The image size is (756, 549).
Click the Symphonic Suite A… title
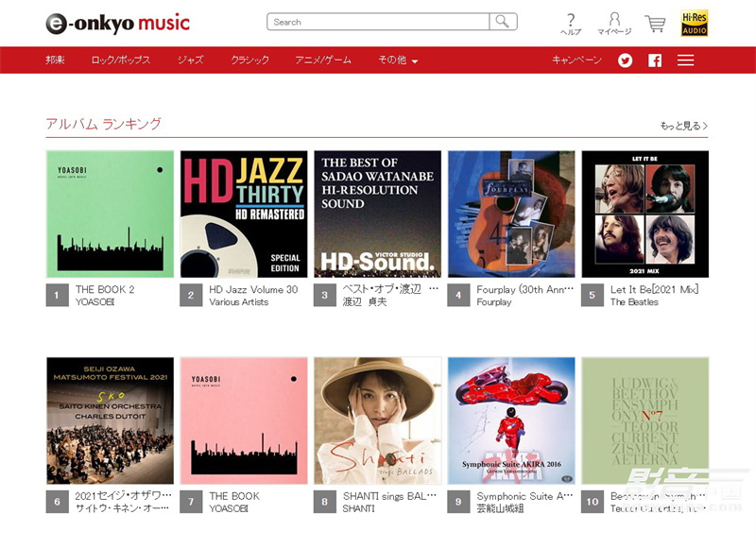coord(525,496)
